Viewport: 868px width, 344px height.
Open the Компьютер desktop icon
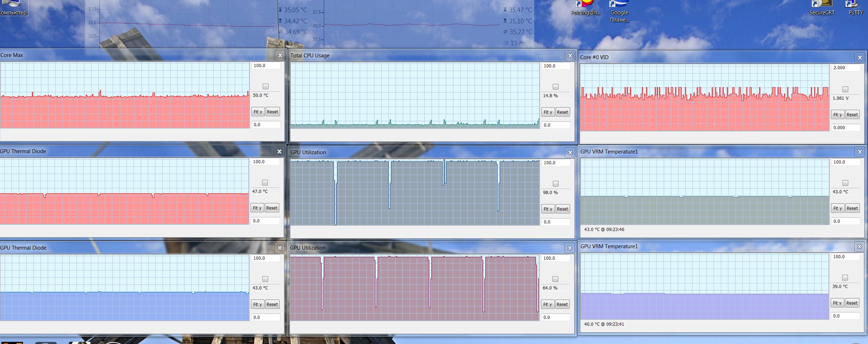point(13,8)
